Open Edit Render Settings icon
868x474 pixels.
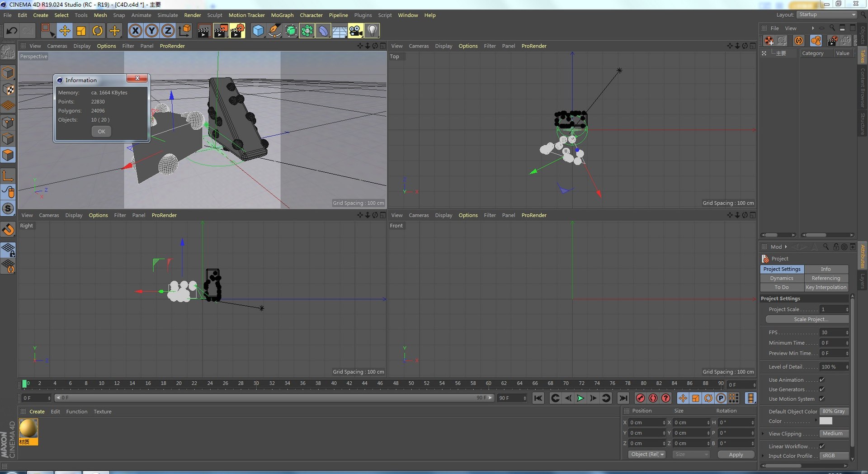pyautogui.click(x=237, y=31)
